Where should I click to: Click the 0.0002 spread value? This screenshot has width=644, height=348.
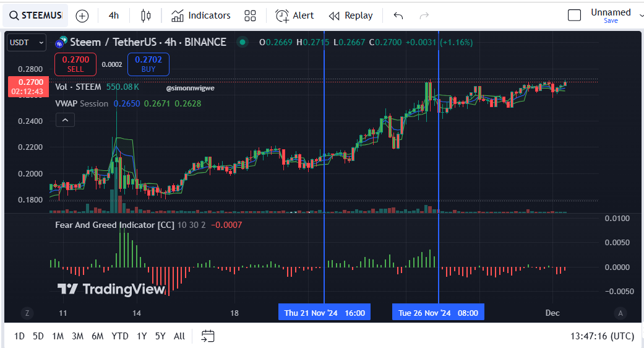(112, 64)
